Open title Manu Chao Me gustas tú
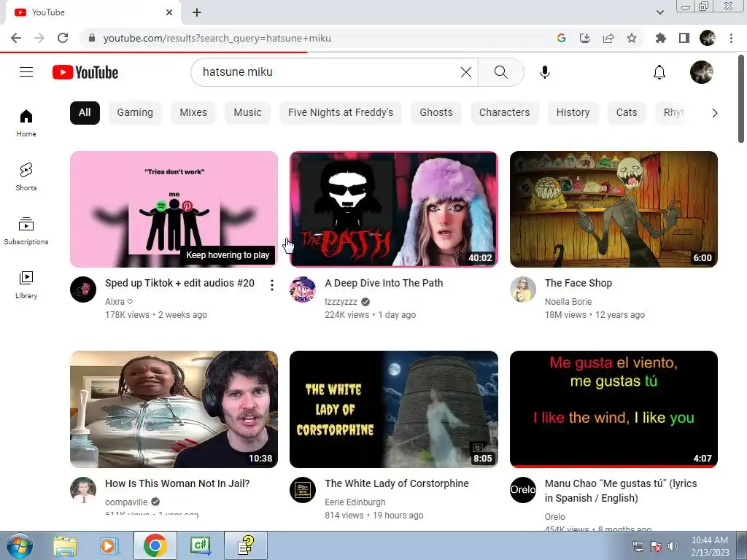 click(x=621, y=491)
